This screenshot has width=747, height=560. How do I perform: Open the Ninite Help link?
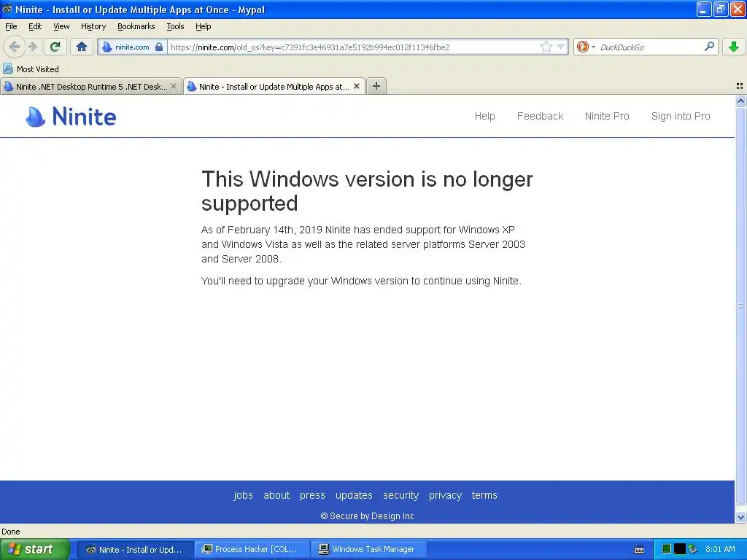[x=484, y=116]
